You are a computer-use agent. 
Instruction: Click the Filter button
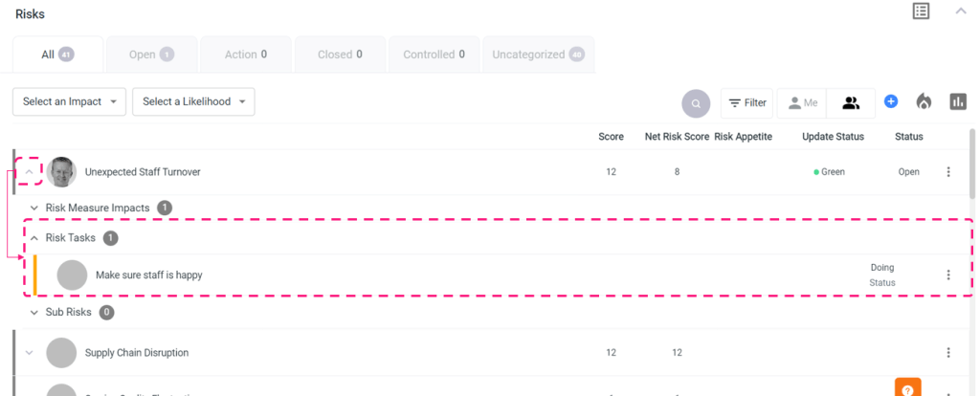pyautogui.click(x=746, y=102)
